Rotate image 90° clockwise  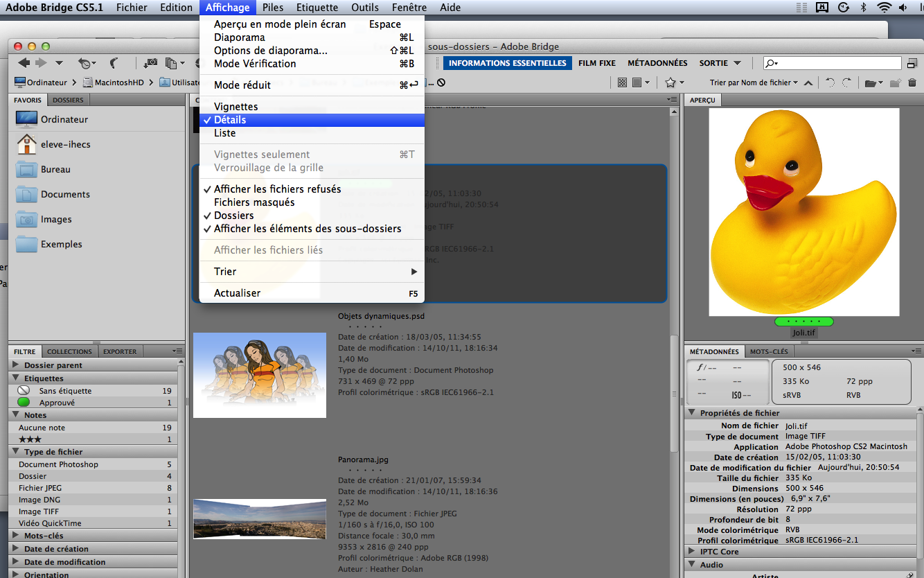click(846, 82)
